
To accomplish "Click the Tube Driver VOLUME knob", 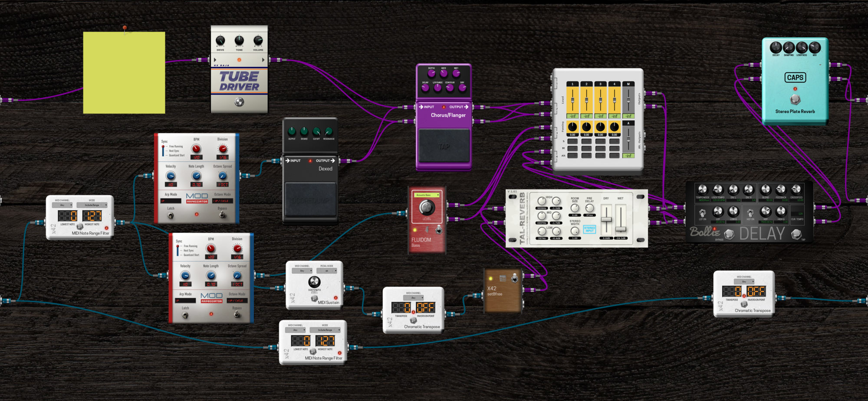I will [x=258, y=41].
